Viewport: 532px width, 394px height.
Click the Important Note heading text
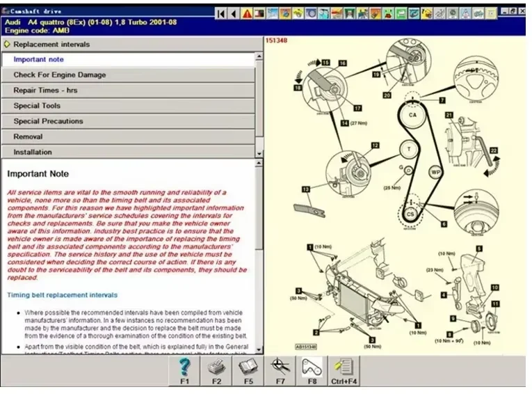38,174
